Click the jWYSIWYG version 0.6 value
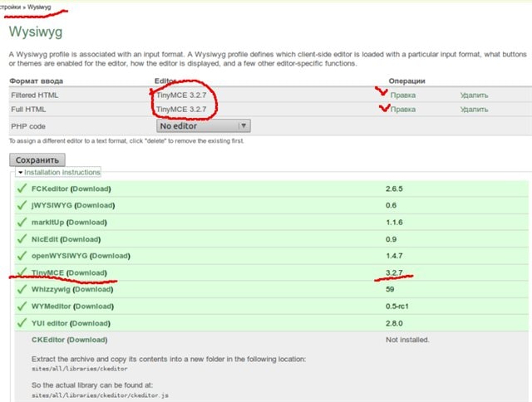Screen dimensions: 532x402 point(392,205)
